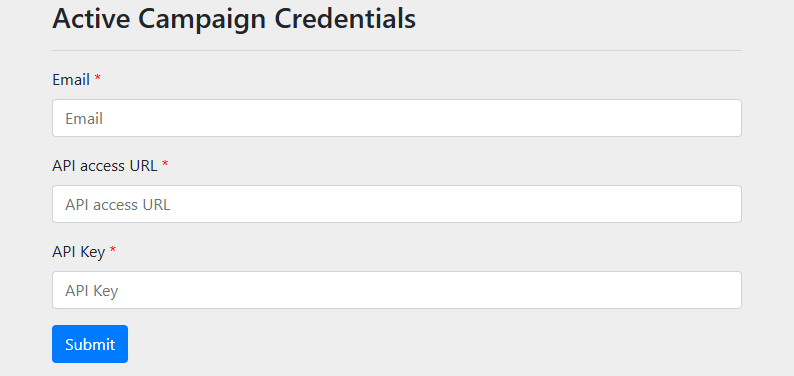Click the required asterisk after API access URL

(165, 164)
